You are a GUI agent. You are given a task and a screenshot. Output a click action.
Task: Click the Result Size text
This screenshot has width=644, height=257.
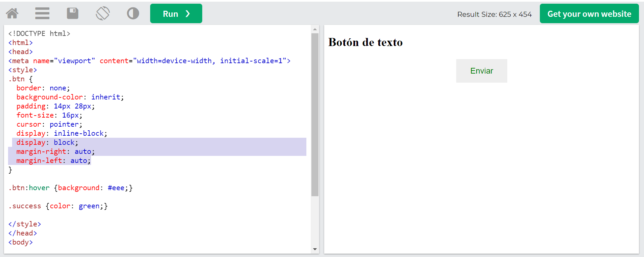[x=494, y=14]
